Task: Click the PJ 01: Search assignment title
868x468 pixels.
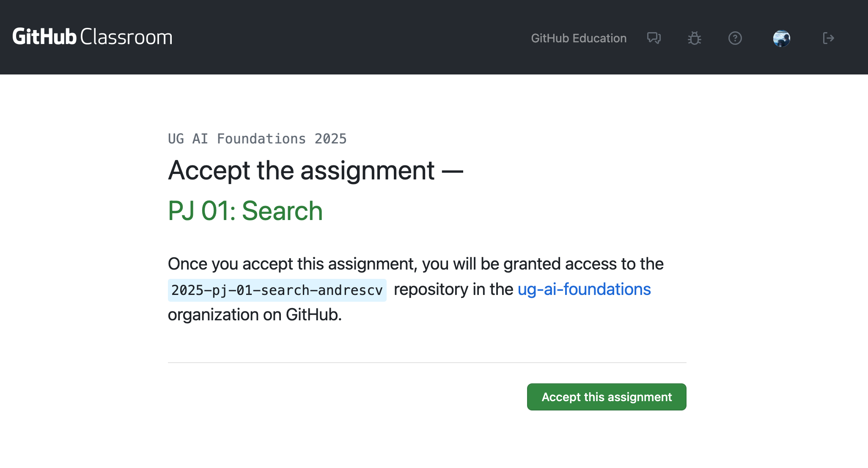Action: [245, 211]
